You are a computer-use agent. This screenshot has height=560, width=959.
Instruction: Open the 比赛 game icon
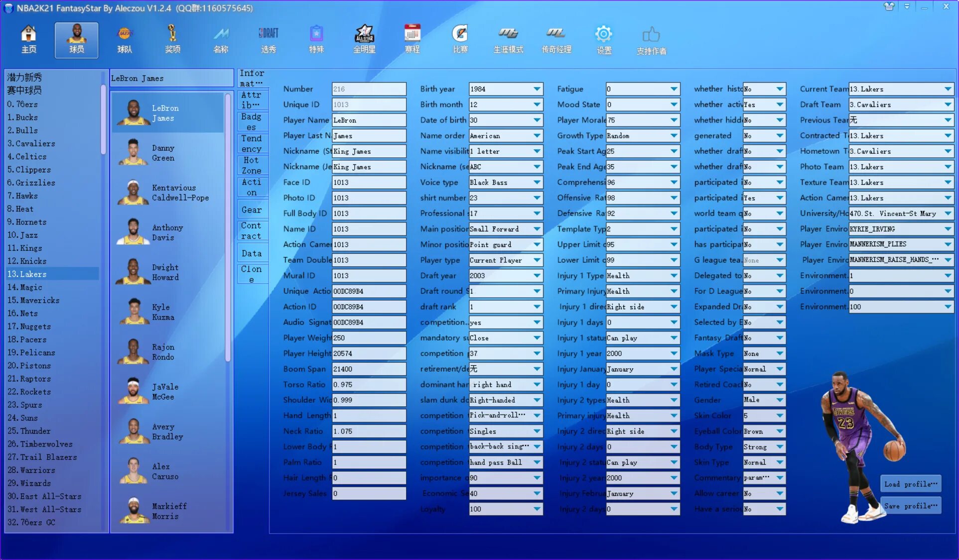(460, 39)
